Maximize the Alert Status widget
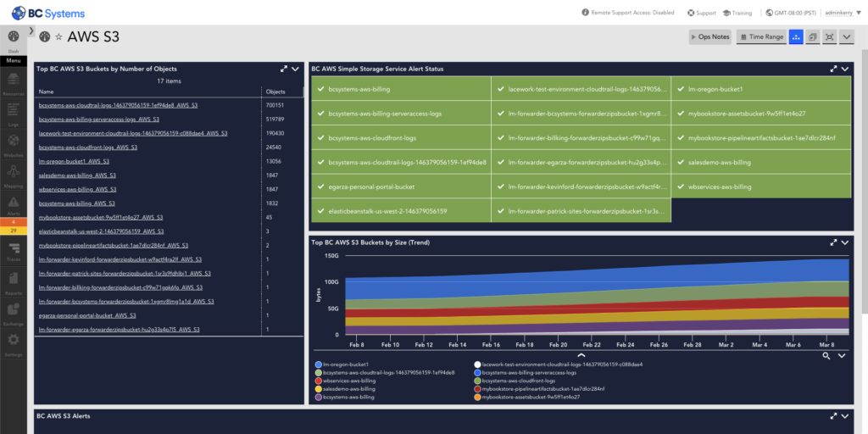Image resolution: width=868 pixels, height=434 pixels. coord(834,70)
